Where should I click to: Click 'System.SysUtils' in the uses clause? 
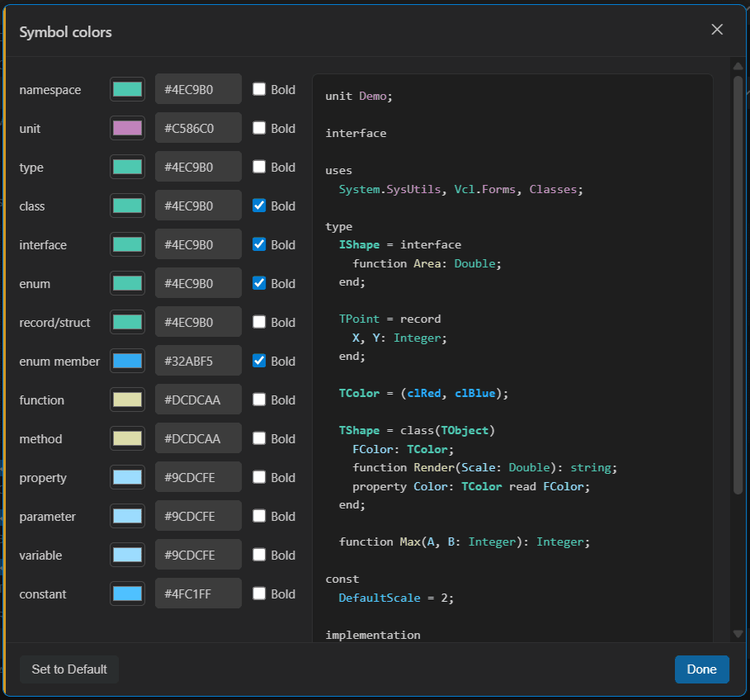click(x=389, y=189)
